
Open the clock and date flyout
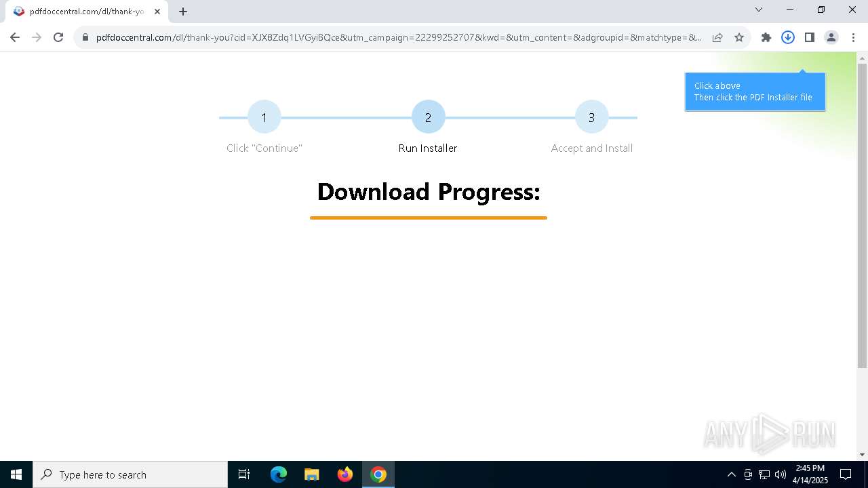810,474
